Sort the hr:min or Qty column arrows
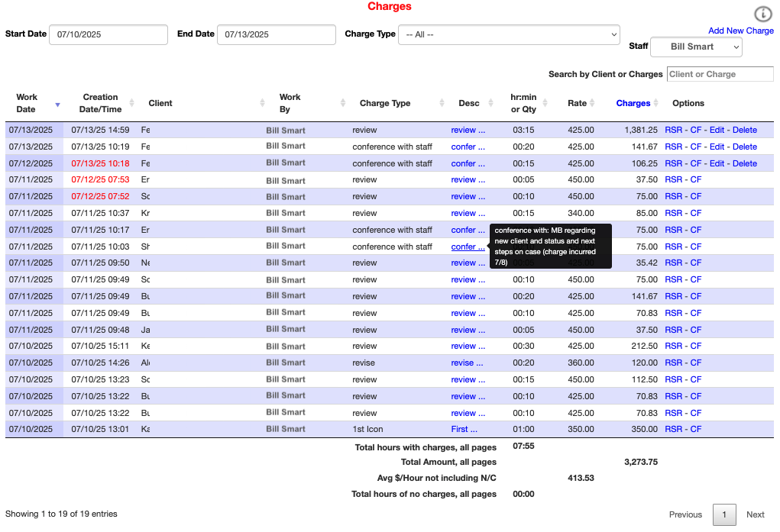Viewport: 780px width, 532px height. click(x=545, y=103)
